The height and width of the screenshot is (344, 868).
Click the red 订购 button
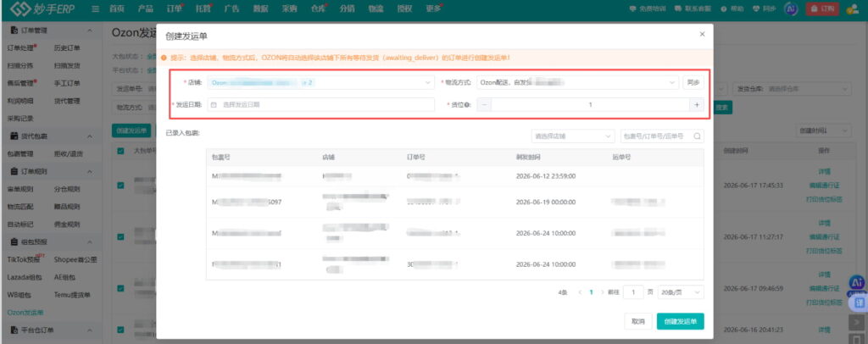pyautogui.click(x=822, y=8)
